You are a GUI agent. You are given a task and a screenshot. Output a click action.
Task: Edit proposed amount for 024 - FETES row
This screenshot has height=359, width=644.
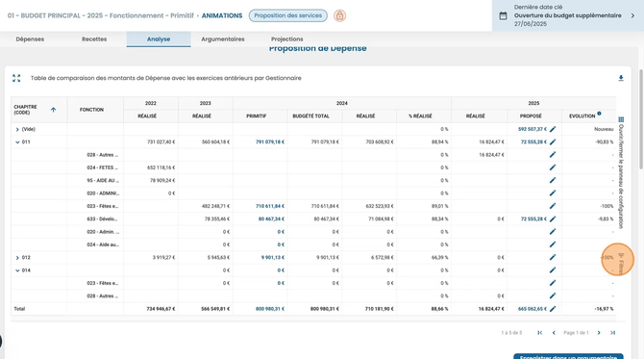click(x=553, y=167)
